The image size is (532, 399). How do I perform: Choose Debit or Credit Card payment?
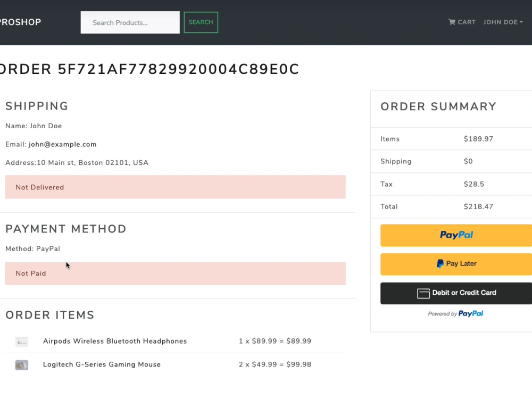tap(455, 293)
